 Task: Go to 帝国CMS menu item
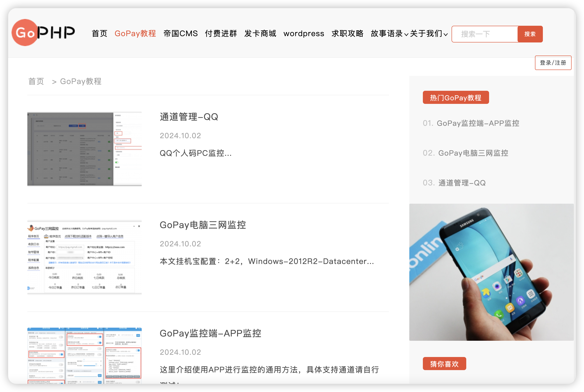(180, 33)
